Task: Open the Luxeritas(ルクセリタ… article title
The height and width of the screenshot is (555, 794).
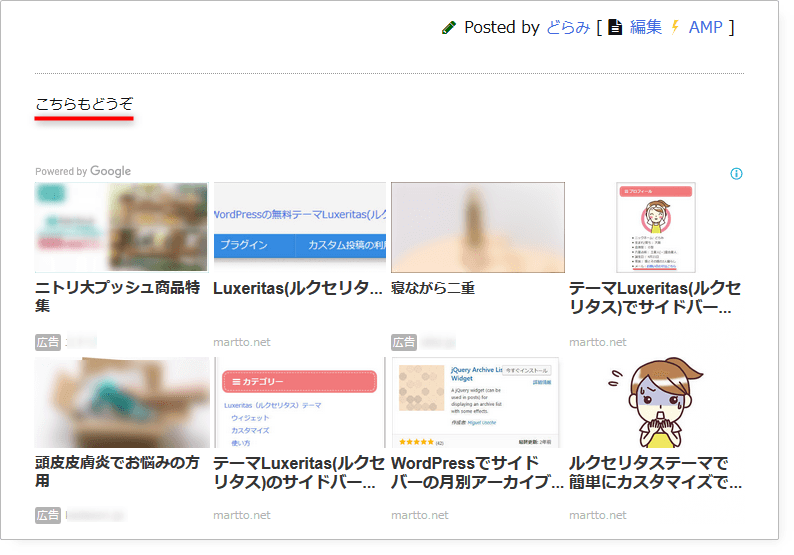Action: pos(298,288)
